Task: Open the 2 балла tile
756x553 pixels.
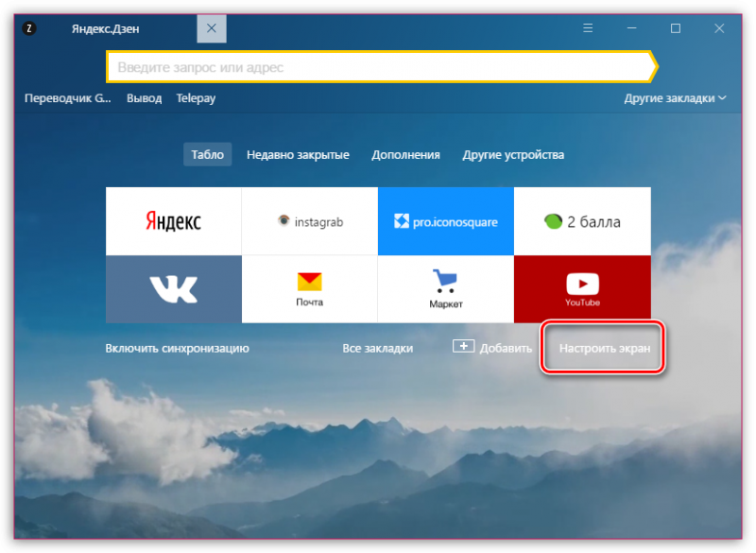Action: tap(582, 221)
